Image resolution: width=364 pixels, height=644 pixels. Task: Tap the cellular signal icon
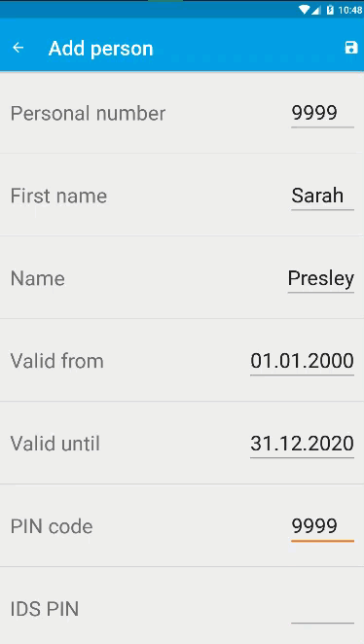tap(316, 10)
